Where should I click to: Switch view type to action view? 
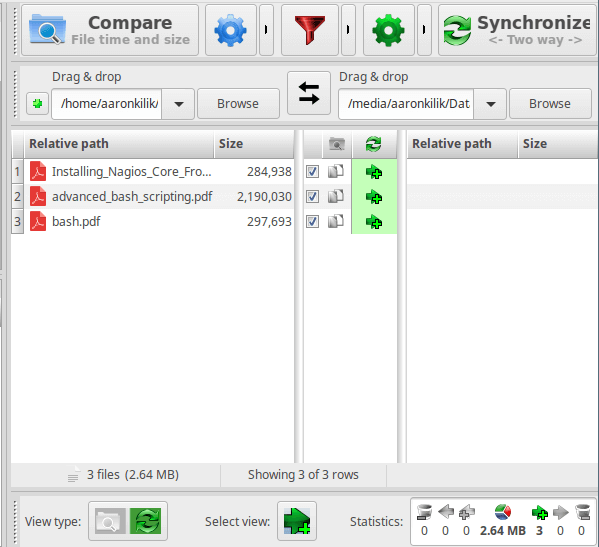click(x=146, y=521)
